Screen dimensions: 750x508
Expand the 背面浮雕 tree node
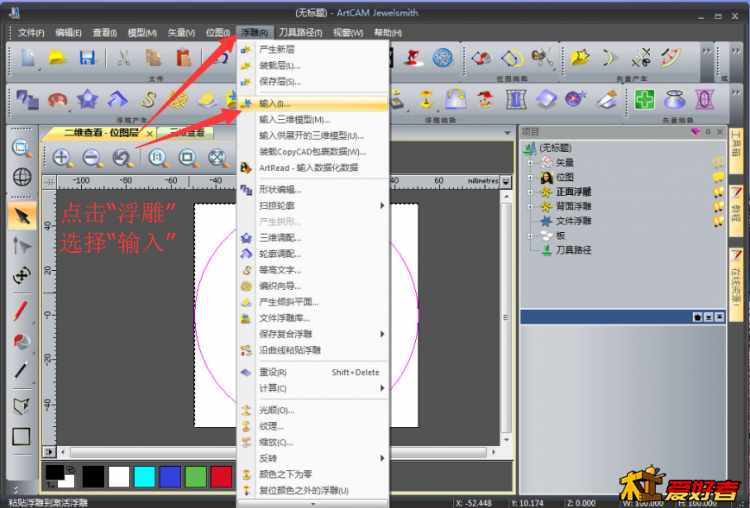click(530, 207)
